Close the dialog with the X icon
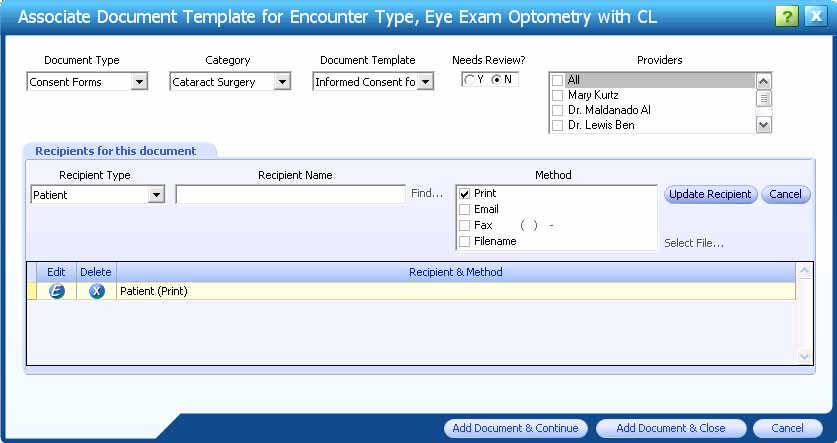Image resolution: width=837 pixels, height=443 pixels. pyautogui.click(x=816, y=17)
